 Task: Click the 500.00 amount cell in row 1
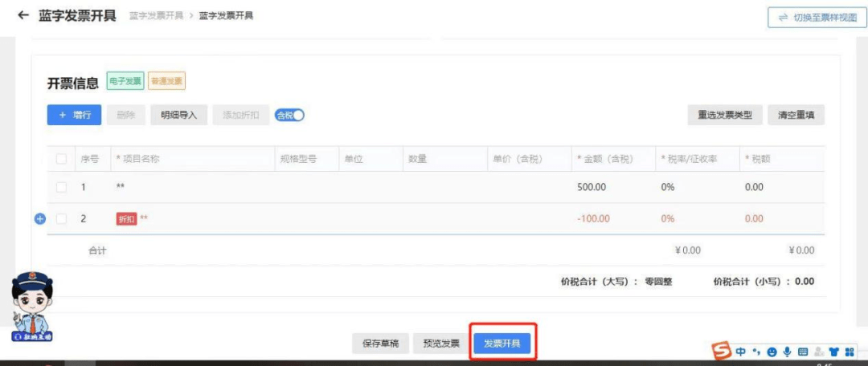coord(592,187)
